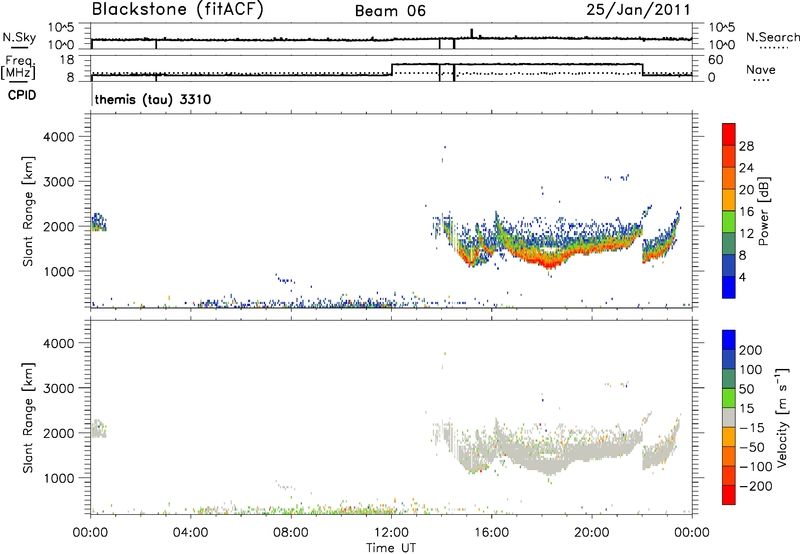Screen dimensions: 800x554
Task: Click the gray segment of velocity colorbar
Action: pos(729,417)
